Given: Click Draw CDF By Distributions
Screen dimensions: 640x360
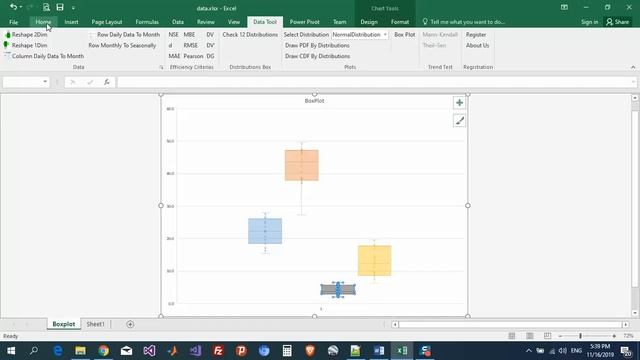Looking at the screenshot, I should [x=317, y=56].
